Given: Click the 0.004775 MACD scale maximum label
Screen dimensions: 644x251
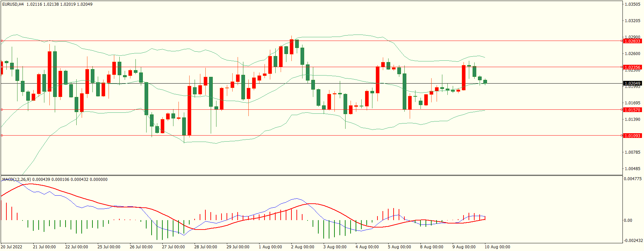Looking at the screenshot, I should coord(633,179).
